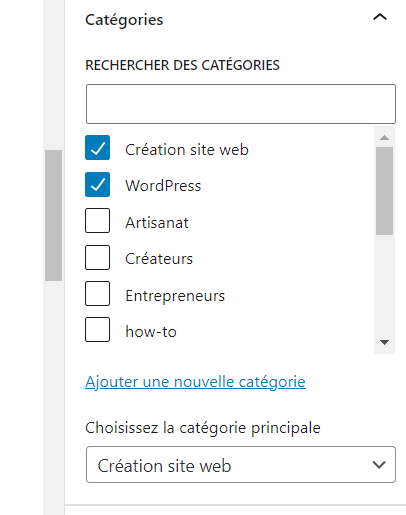Check the Créateurs category checkbox
The height and width of the screenshot is (515, 406).
click(97, 257)
